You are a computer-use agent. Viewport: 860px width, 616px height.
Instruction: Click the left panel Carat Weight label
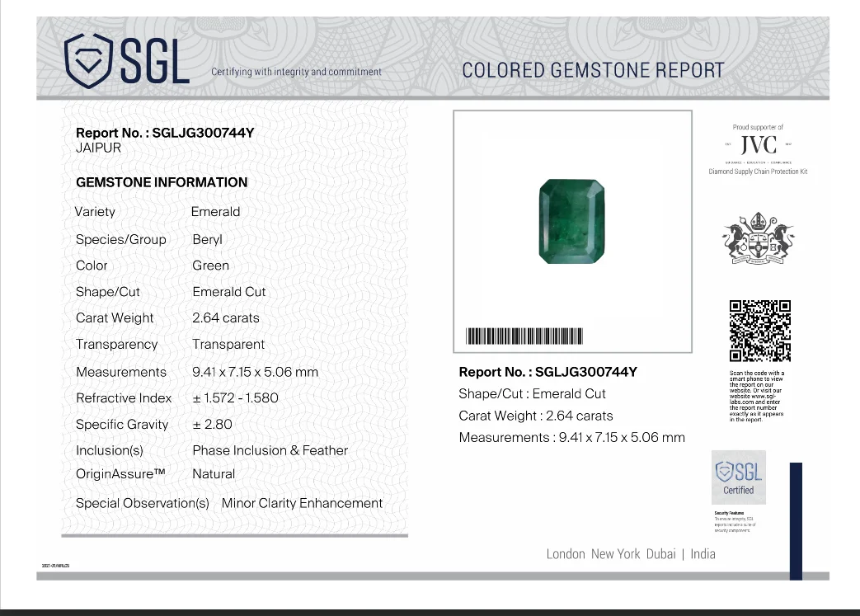coord(115,318)
